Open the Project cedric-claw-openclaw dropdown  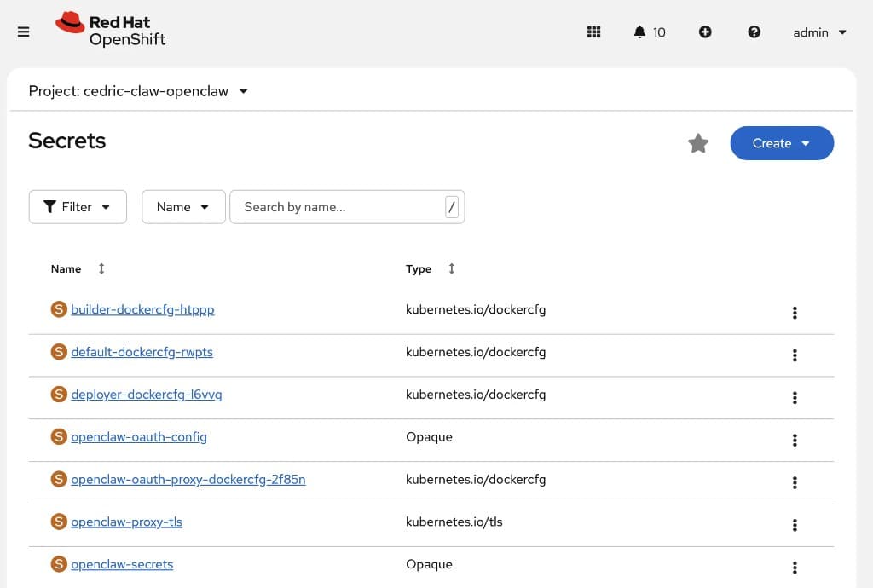point(136,90)
